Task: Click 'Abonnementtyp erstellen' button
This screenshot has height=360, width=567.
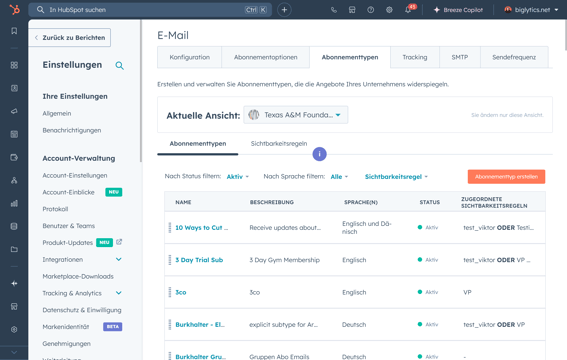Action: pyautogui.click(x=506, y=177)
